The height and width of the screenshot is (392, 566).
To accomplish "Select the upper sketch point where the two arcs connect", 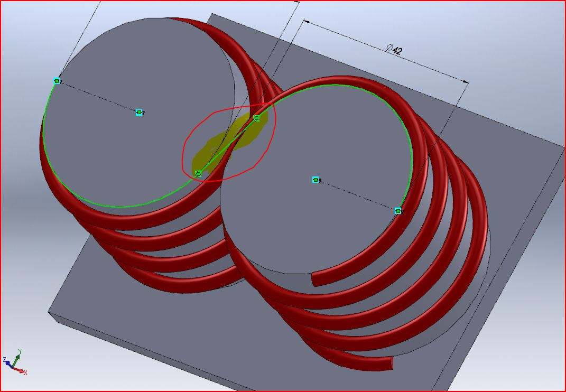I will (256, 118).
